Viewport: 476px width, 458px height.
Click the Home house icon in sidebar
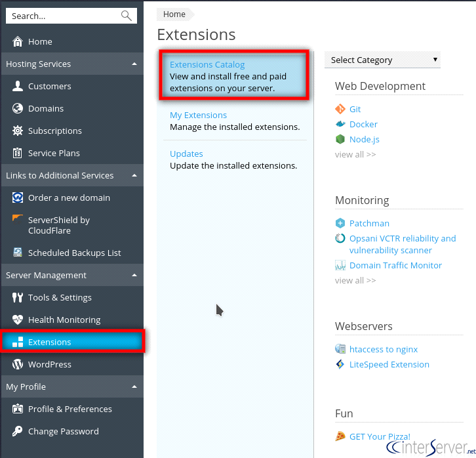(x=18, y=41)
